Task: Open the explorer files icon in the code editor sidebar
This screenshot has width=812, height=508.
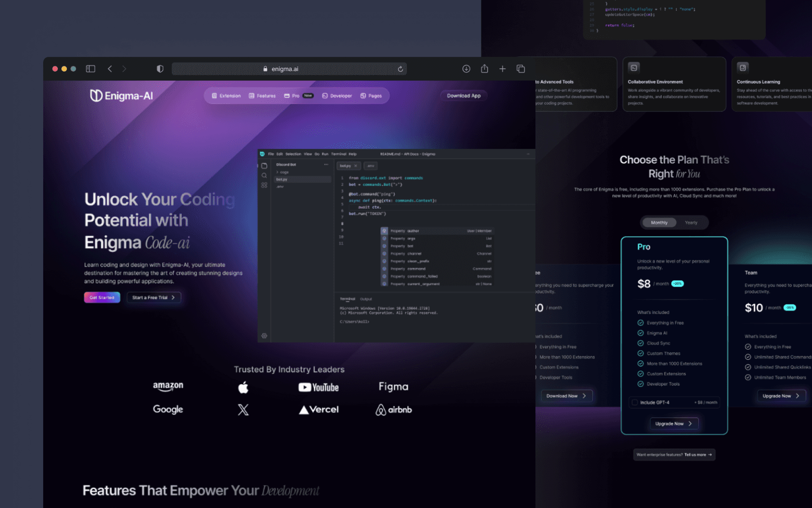Action: click(x=264, y=166)
